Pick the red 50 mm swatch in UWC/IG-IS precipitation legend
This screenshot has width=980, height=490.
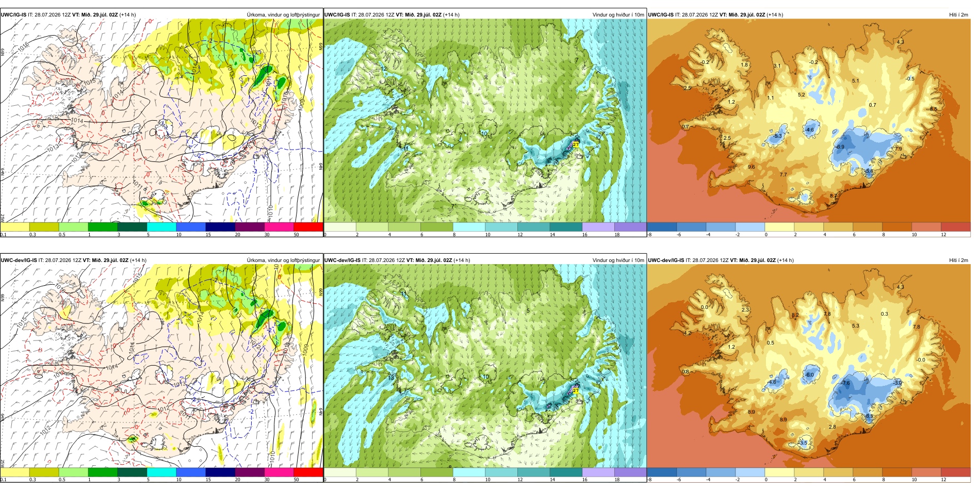point(308,226)
